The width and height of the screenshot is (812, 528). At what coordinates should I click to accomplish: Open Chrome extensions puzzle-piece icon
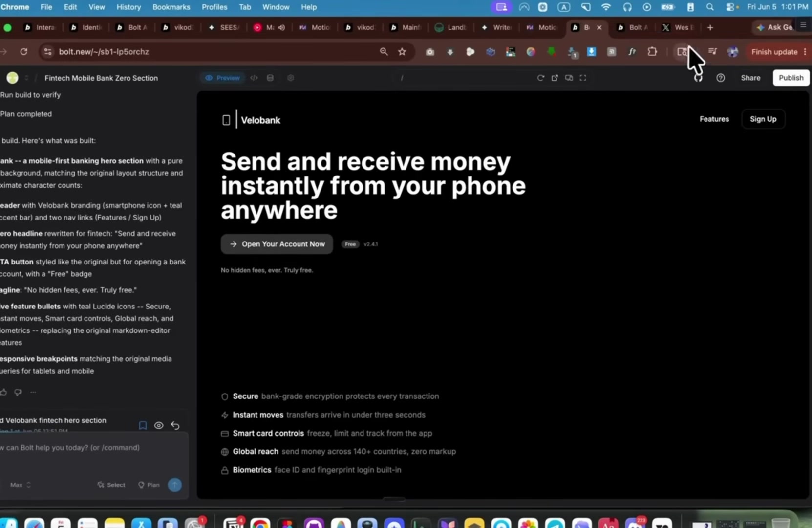coord(652,52)
